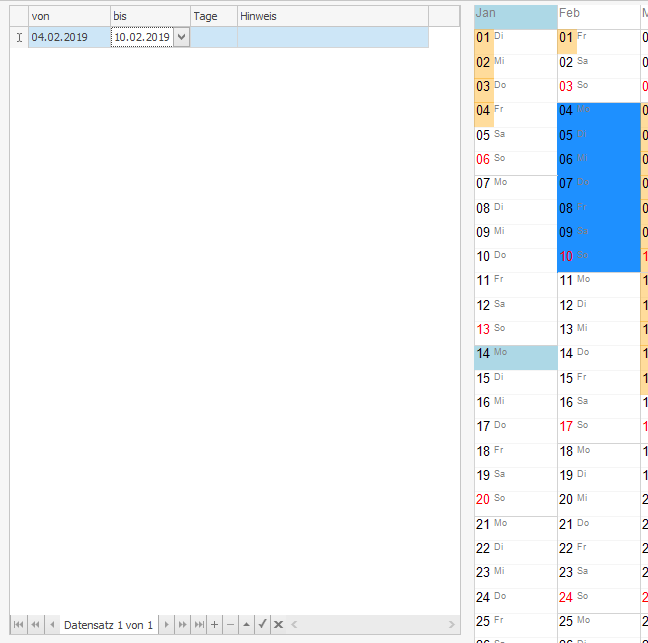Open the 'bis' date dropdown
The image size is (648, 643).
(181, 37)
